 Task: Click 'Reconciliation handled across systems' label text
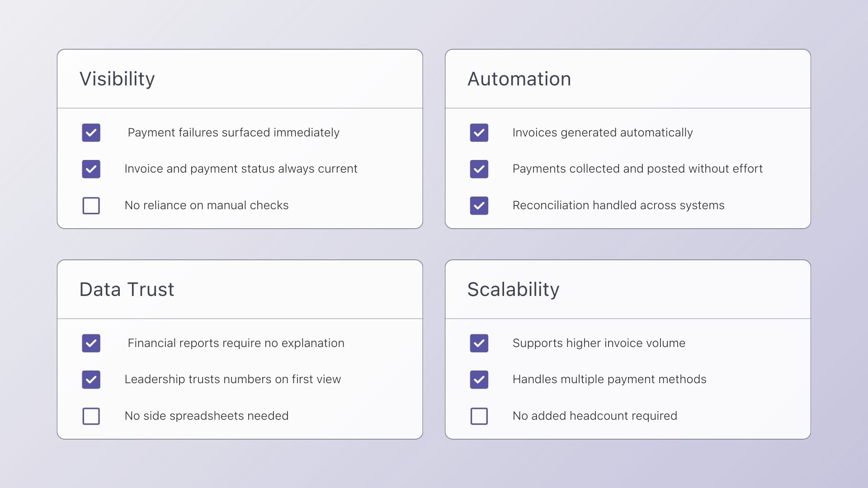click(618, 206)
